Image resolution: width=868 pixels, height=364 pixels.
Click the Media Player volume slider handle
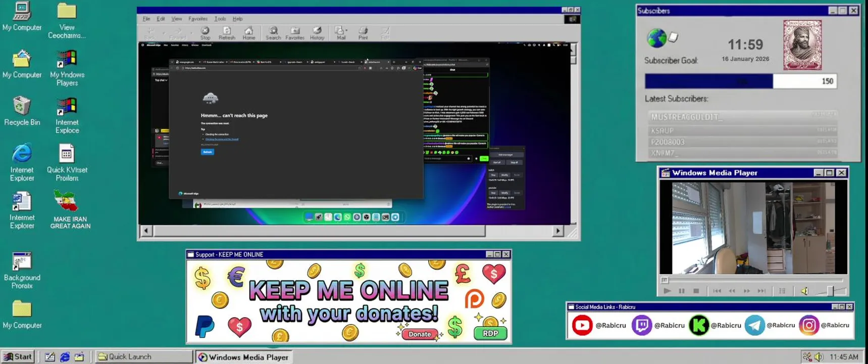pyautogui.click(x=830, y=291)
